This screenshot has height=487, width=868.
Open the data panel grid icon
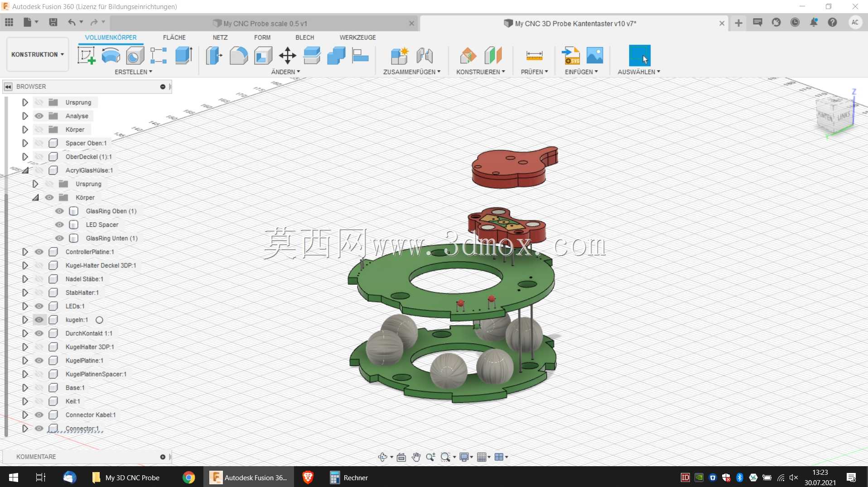pyautogui.click(x=9, y=22)
